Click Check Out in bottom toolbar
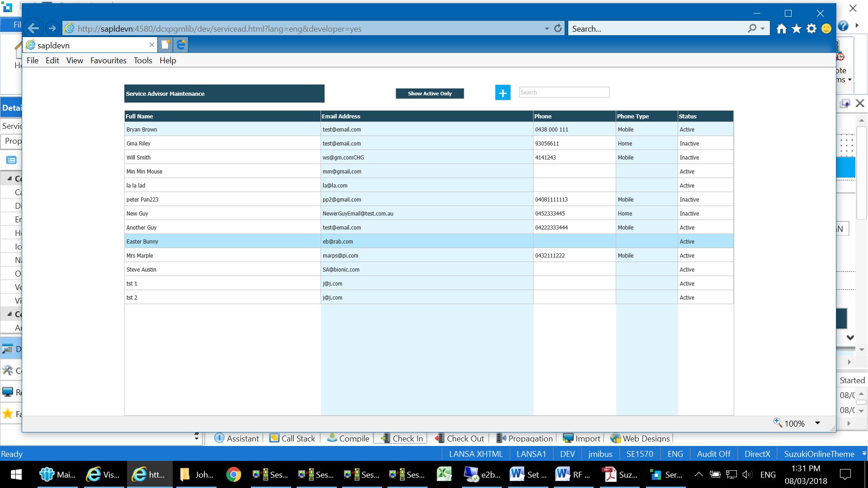This screenshot has height=488, width=868. (x=459, y=438)
